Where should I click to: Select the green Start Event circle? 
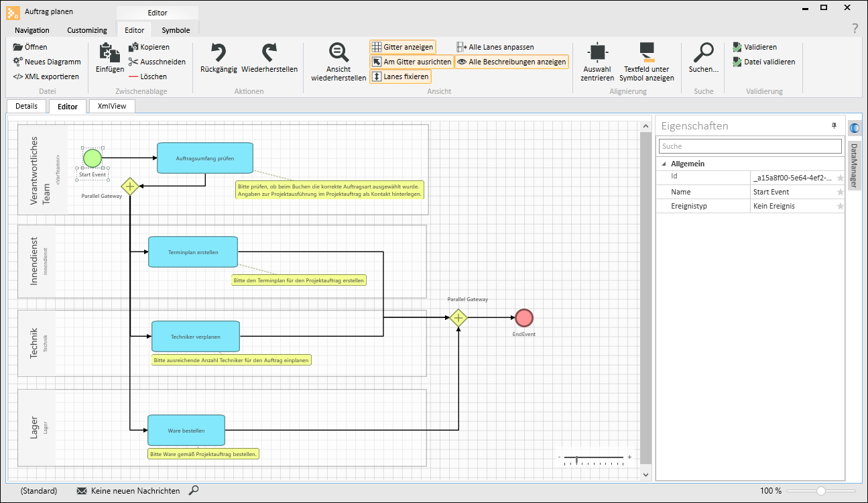coord(92,158)
